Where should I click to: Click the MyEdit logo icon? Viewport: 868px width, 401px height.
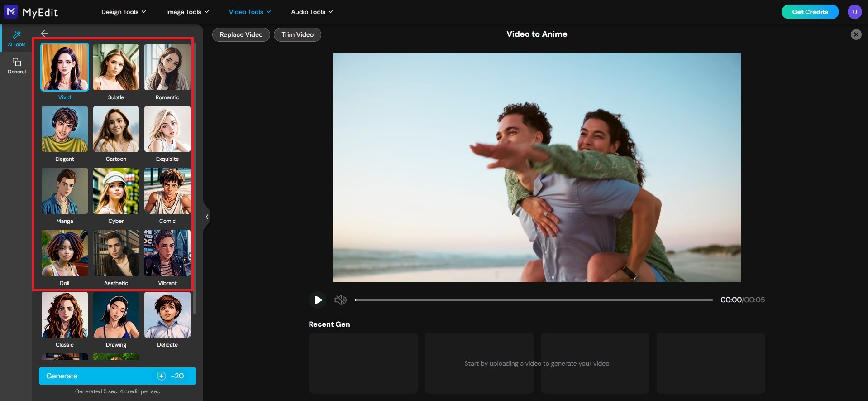coord(11,12)
